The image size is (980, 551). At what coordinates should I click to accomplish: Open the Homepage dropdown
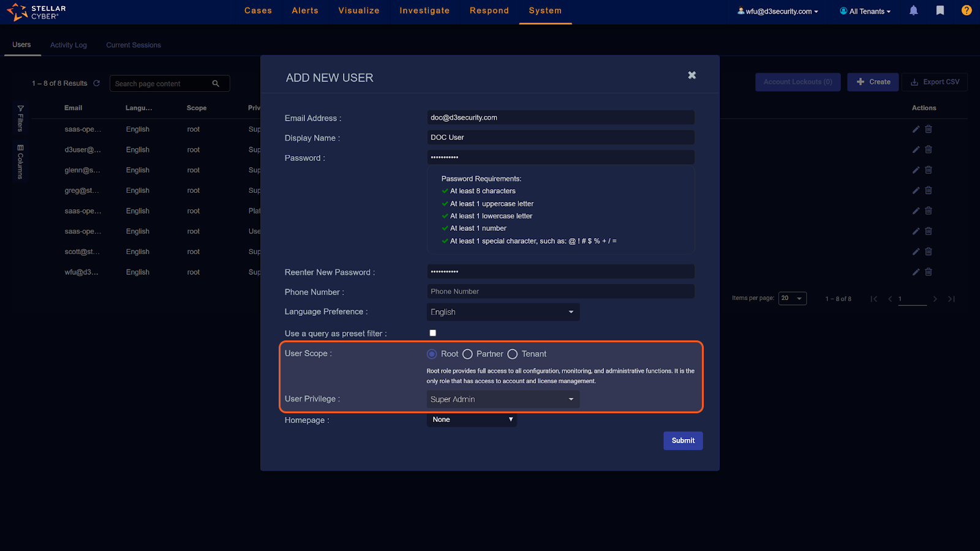click(472, 419)
